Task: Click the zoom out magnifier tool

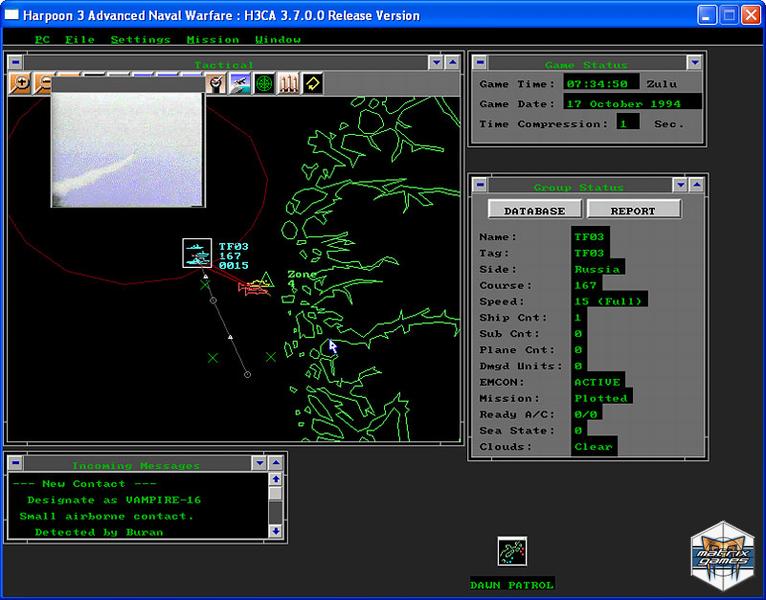Action: click(x=43, y=85)
